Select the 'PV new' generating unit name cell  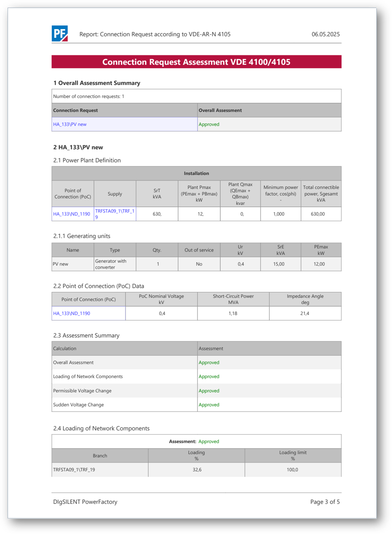(x=61, y=264)
